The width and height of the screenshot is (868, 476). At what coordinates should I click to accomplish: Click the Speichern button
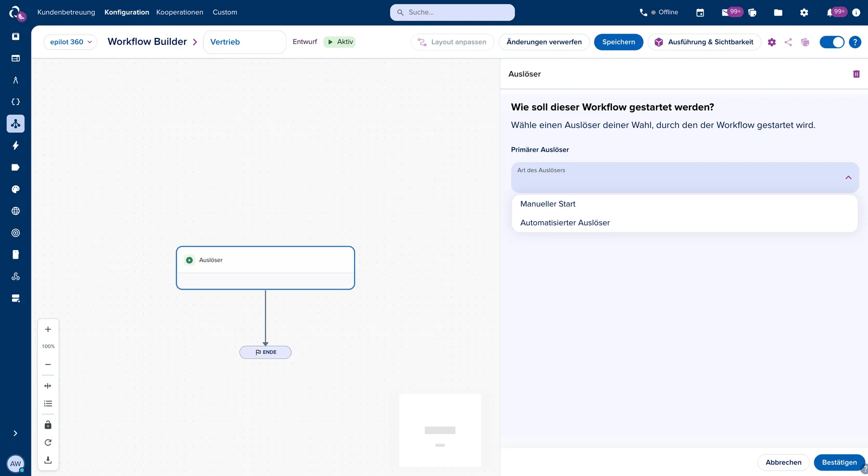[x=618, y=42]
